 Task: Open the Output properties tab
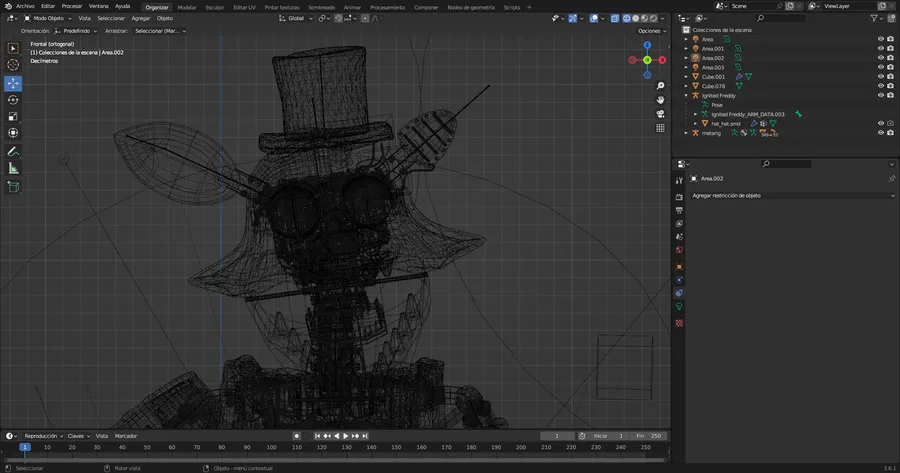(679, 210)
